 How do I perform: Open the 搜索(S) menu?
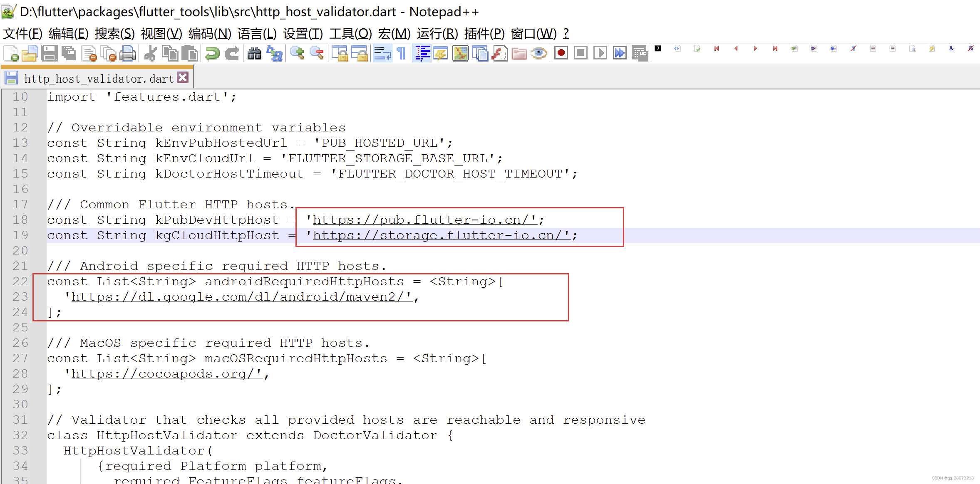[x=114, y=33]
